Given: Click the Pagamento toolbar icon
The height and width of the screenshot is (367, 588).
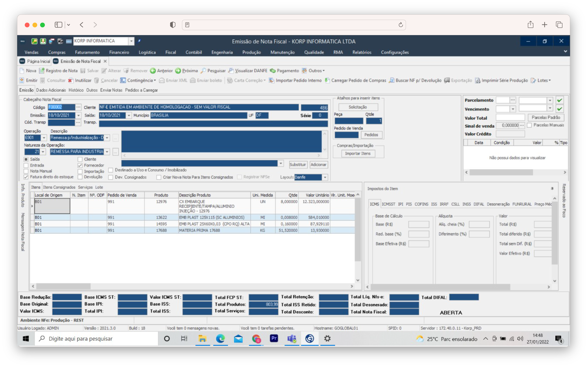Looking at the screenshot, I should 273,71.
